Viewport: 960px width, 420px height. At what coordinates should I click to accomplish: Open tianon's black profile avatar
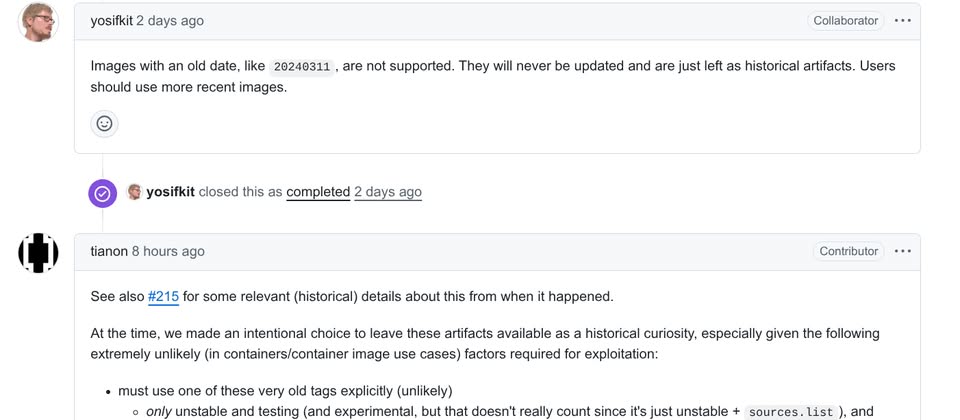[38, 253]
